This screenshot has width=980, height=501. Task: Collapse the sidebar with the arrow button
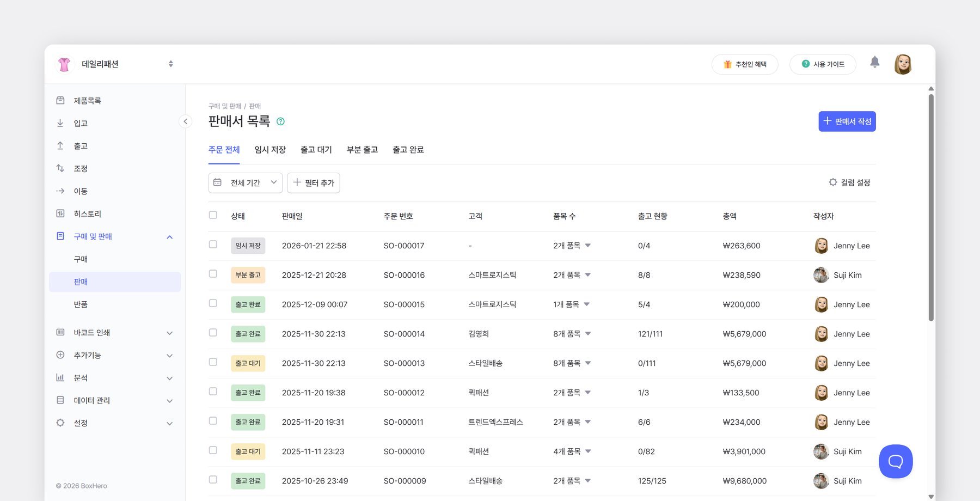click(185, 121)
